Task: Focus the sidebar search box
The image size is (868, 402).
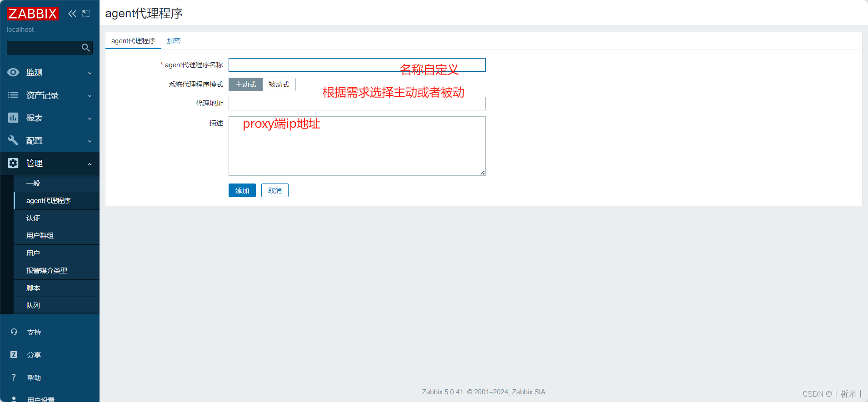Action: [x=50, y=48]
